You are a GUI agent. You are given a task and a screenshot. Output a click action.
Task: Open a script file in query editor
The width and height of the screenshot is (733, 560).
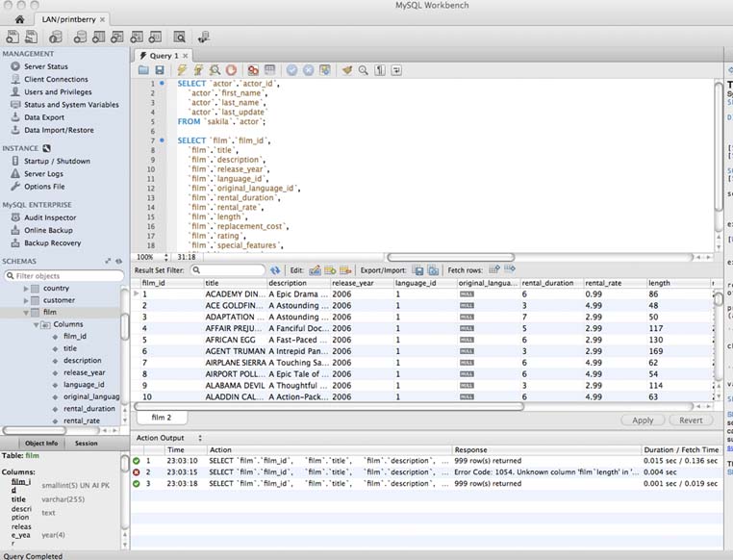tap(143, 70)
